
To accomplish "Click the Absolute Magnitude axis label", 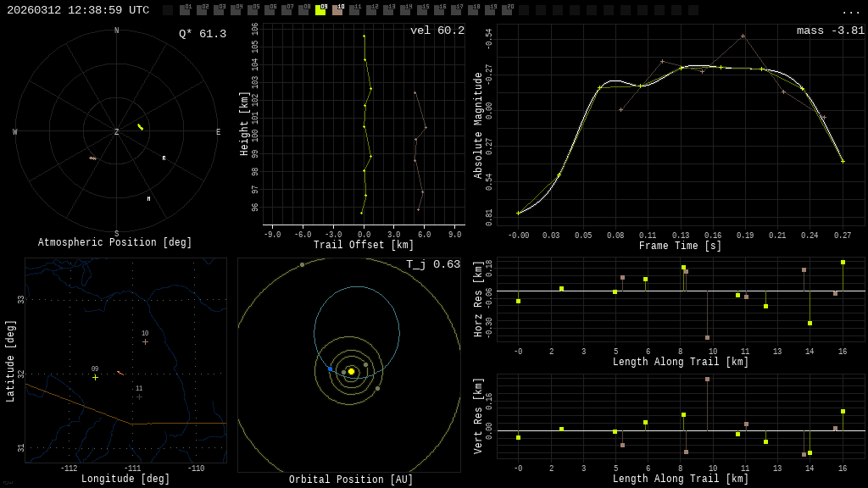I will click(478, 125).
